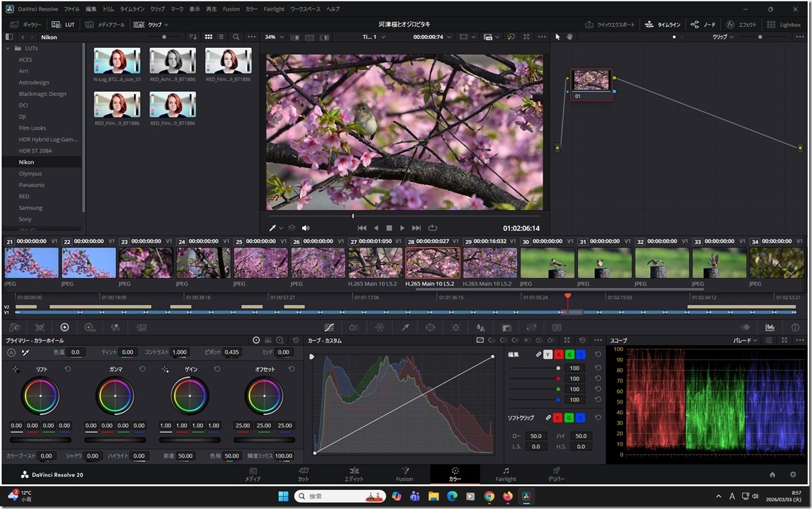Open the Blur palette icon
Viewport: 812px width, 509px height.
pos(480,328)
